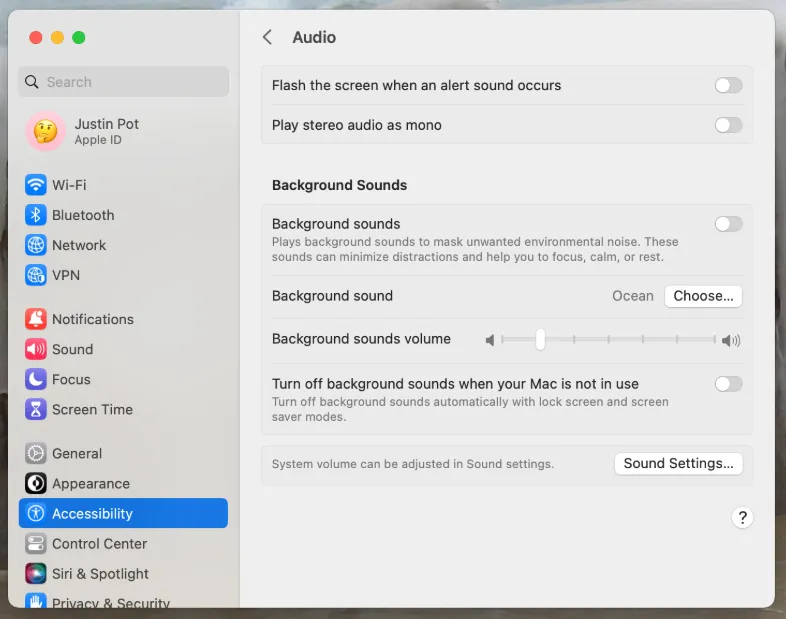
Task: Minimize window with the yellow button
Action: [57, 38]
